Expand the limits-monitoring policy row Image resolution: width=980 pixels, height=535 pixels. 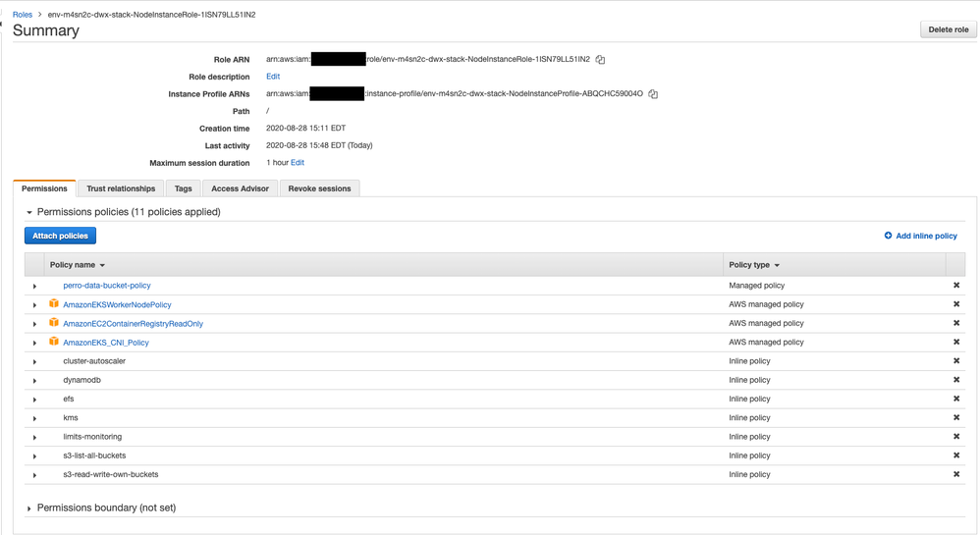tap(35, 438)
